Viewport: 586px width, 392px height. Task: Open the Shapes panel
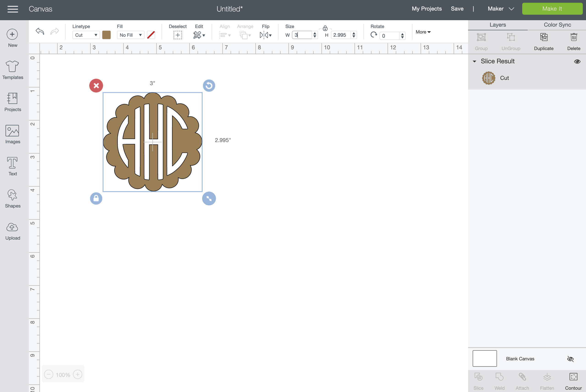tap(12, 199)
